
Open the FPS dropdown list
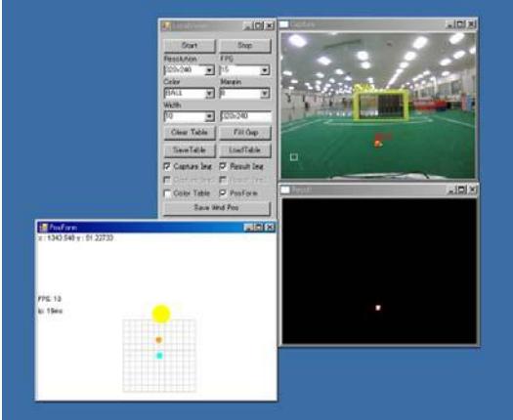[265, 70]
